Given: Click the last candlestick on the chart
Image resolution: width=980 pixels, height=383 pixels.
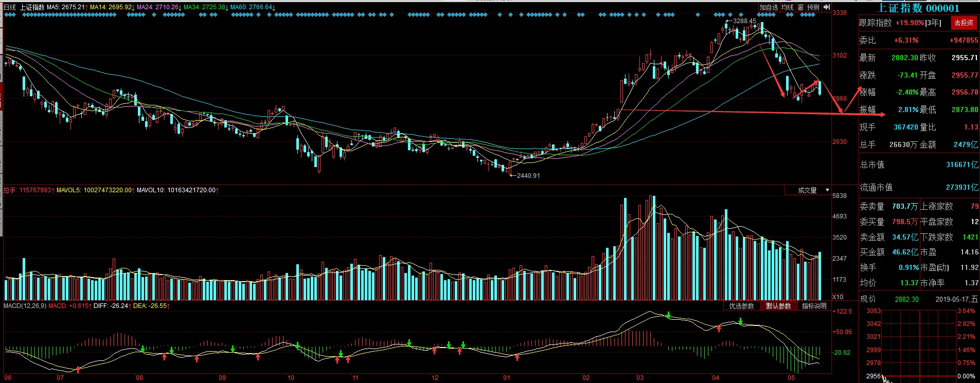Looking at the screenshot, I should tap(819, 88).
